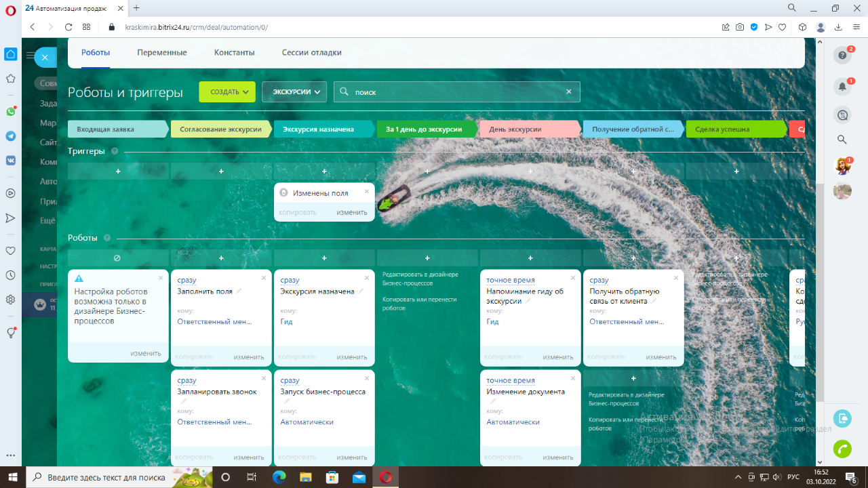
Task: Expand the ЭКСКУРСИИ pipeline dropdown
Action: point(294,91)
